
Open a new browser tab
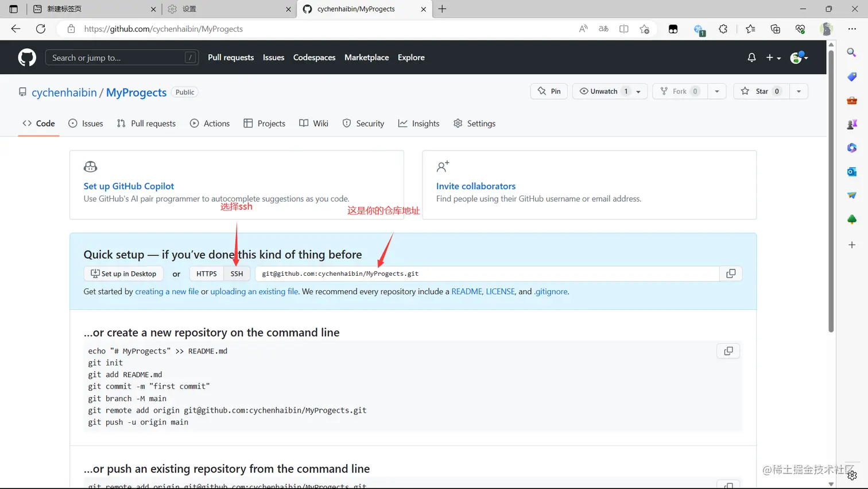[442, 9]
